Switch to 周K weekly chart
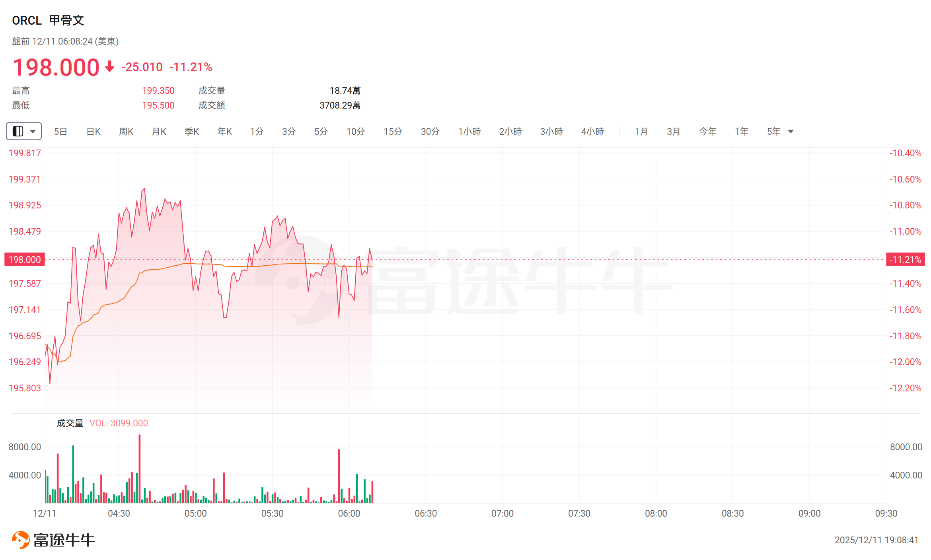The image size is (931, 560). tap(126, 132)
